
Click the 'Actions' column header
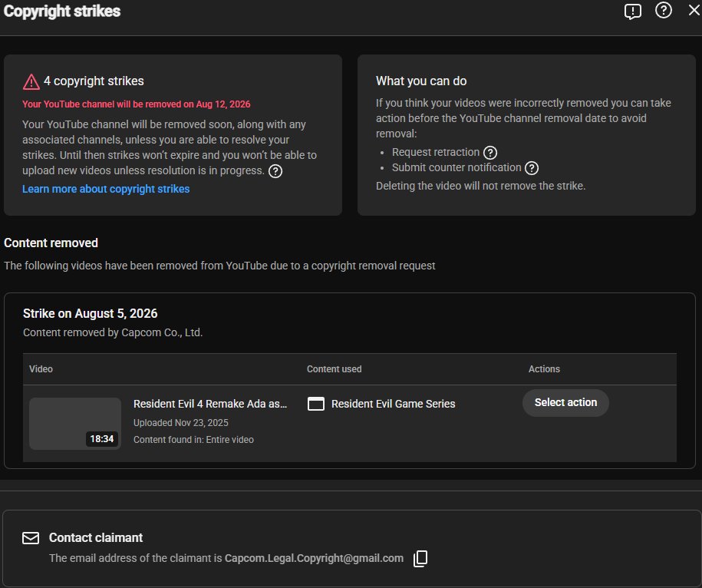[x=544, y=369]
